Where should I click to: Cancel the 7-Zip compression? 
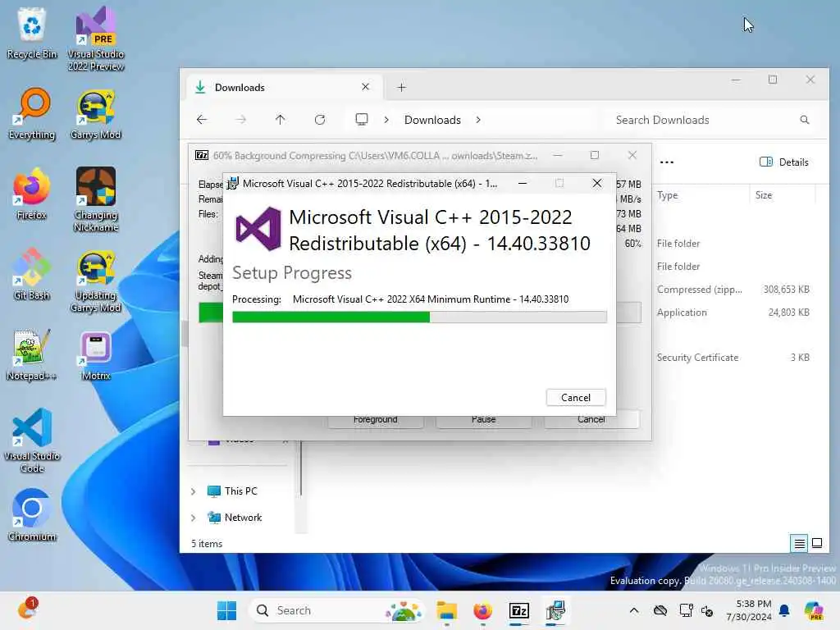click(591, 419)
